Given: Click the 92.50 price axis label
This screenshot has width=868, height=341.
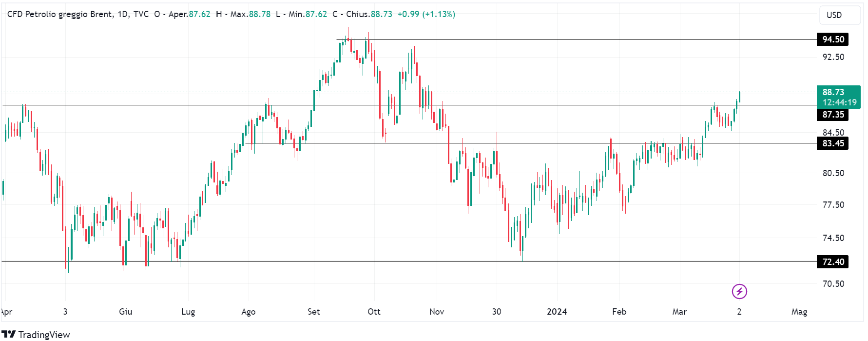Looking at the screenshot, I should point(833,57).
